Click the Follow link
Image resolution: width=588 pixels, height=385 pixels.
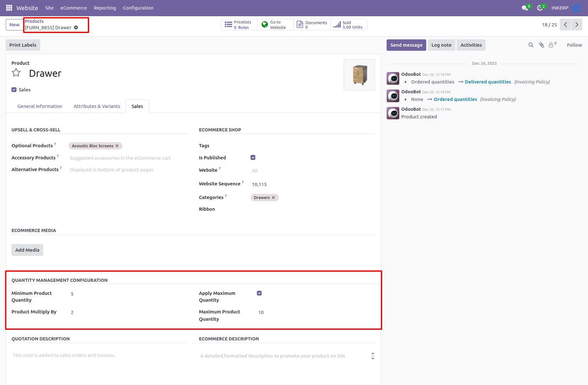[x=574, y=45]
